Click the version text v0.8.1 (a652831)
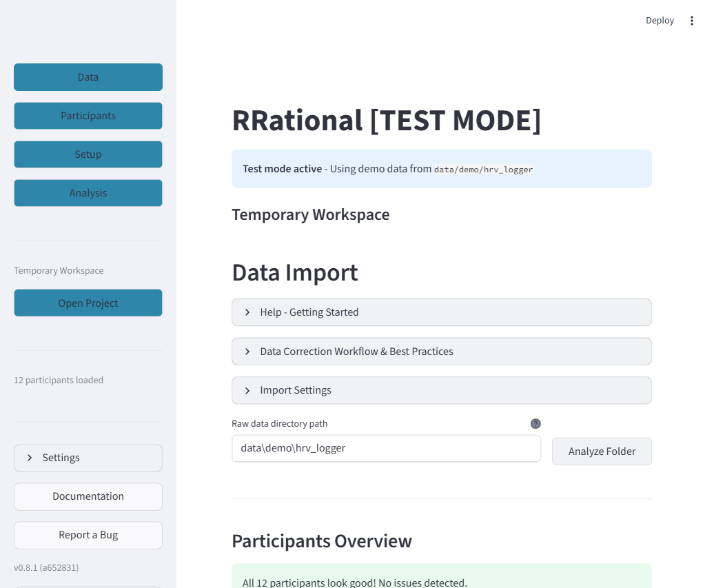Image resolution: width=714 pixels, height=588 pixels. pyautogui.click(x=46, y=567)
